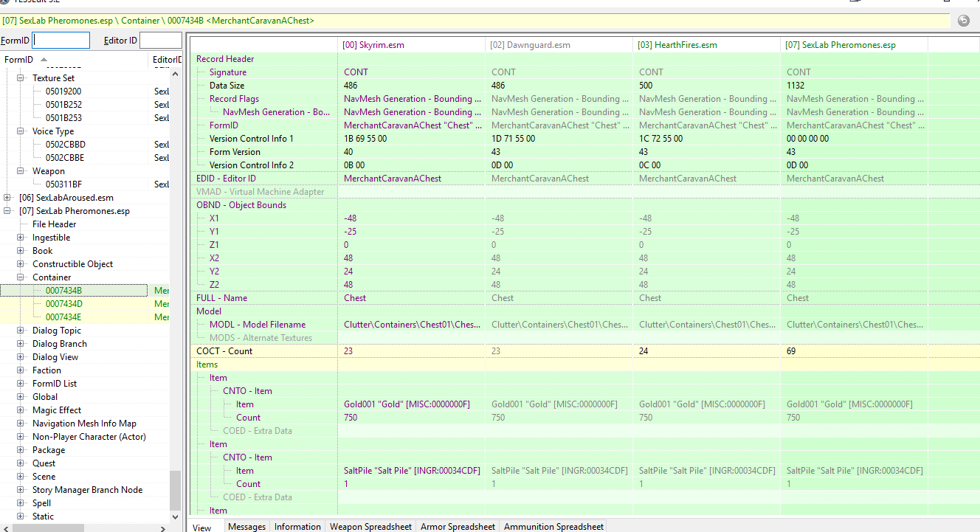
Task: Click the left tree's vertical scrollbar thumb
Action: [175, 491]
